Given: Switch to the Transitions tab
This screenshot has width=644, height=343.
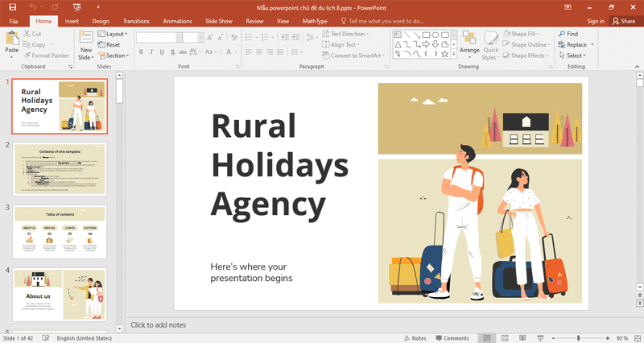Looking at the screenshot, I should point(136,21).
